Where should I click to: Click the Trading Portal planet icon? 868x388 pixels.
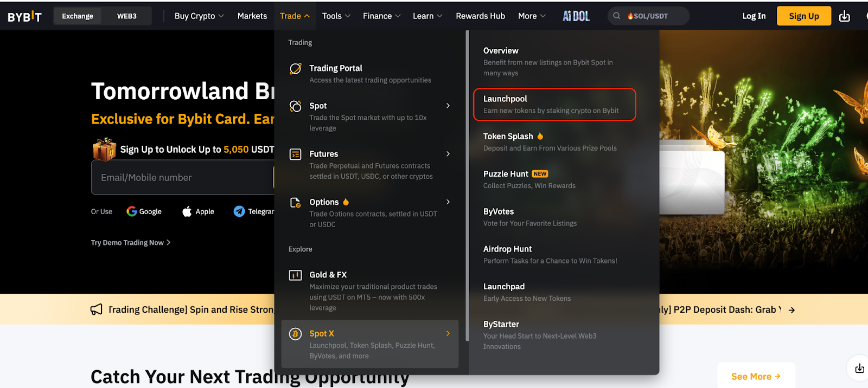(x=296, y=69)
